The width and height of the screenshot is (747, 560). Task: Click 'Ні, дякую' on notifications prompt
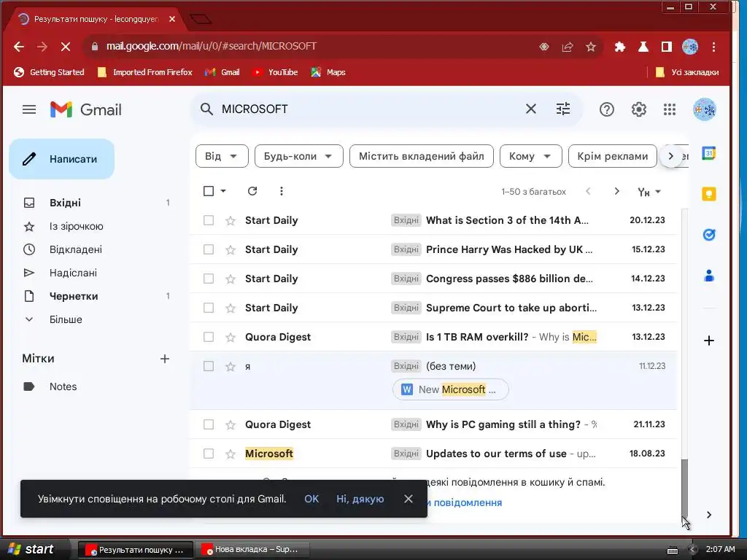click(360, 499)
